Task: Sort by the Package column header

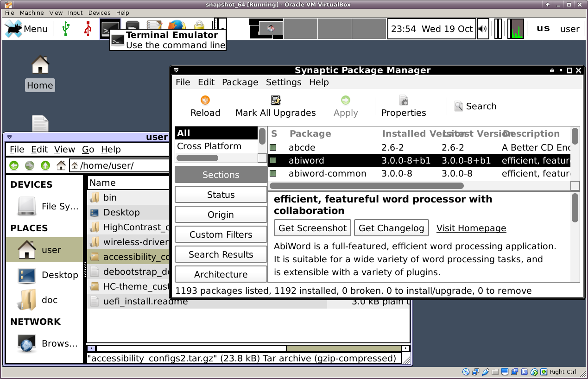Action: (310, 134)
